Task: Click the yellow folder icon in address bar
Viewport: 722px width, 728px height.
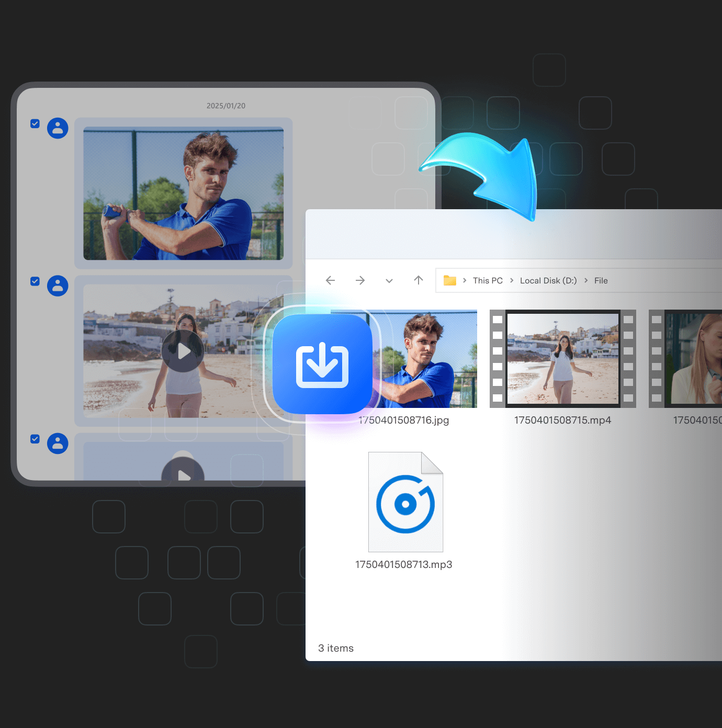Action: 449,280
